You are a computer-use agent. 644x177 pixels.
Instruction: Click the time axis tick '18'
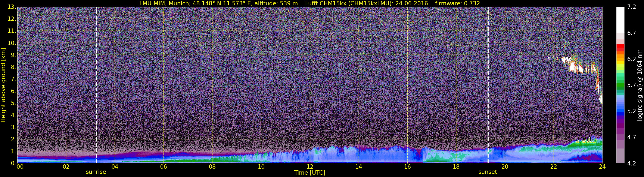point(456,167)
